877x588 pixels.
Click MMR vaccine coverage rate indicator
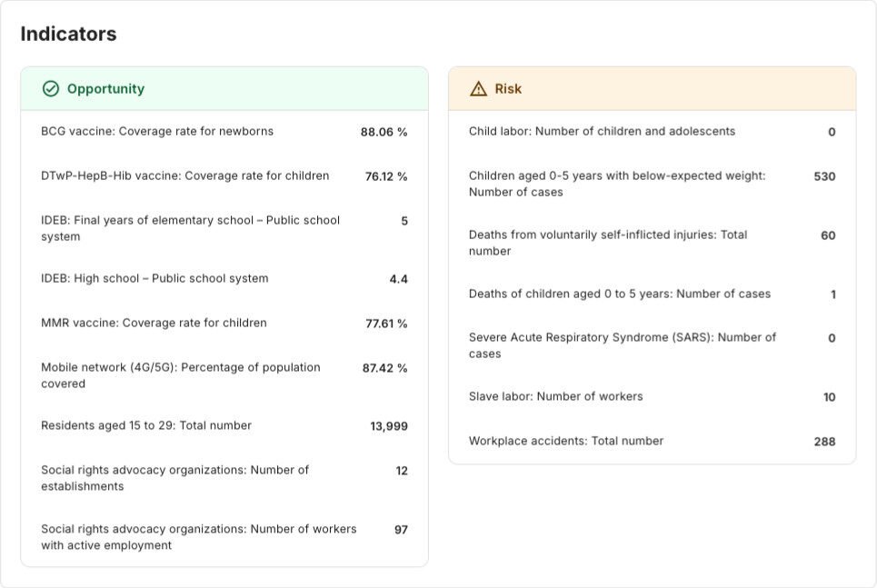coord(154,324)
